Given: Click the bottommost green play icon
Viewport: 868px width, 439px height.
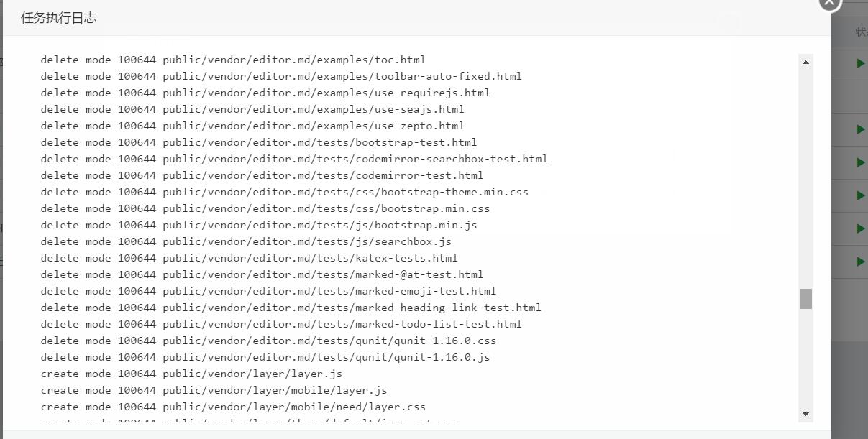Looking at the screenshot, I should click(x=860, y=262).
